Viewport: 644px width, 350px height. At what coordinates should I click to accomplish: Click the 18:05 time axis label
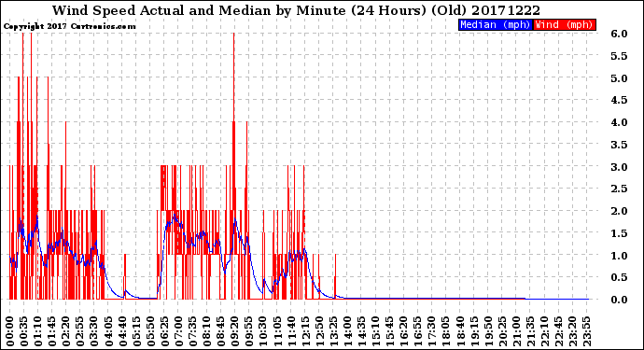click(446, 331)
